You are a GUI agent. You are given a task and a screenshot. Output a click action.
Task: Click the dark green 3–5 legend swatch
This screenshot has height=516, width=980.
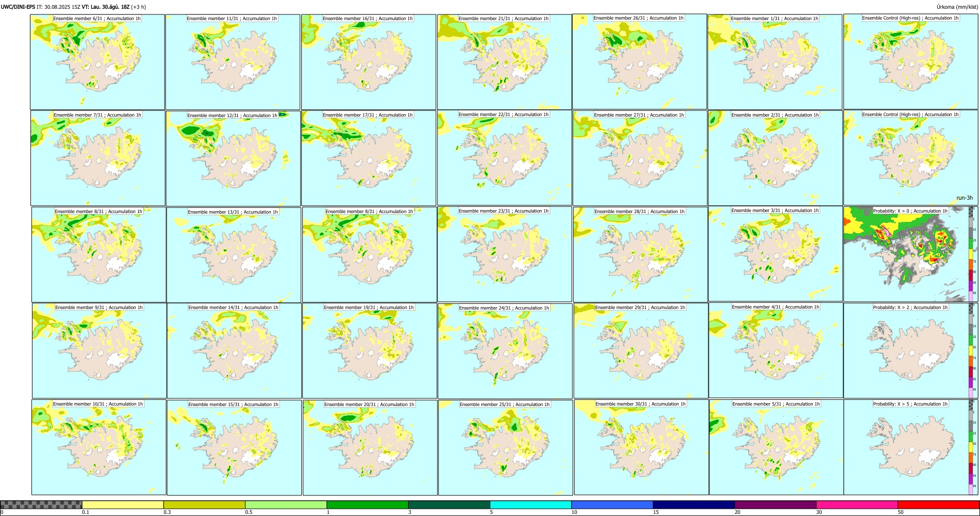point(449,505)
